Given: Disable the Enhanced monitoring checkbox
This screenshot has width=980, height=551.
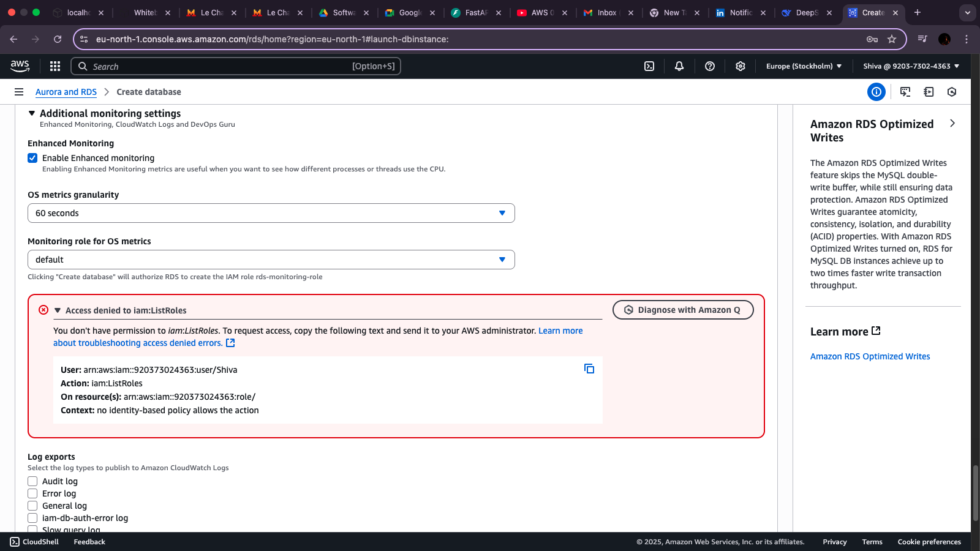Looking at the screenshot, I should click(32, 158).
